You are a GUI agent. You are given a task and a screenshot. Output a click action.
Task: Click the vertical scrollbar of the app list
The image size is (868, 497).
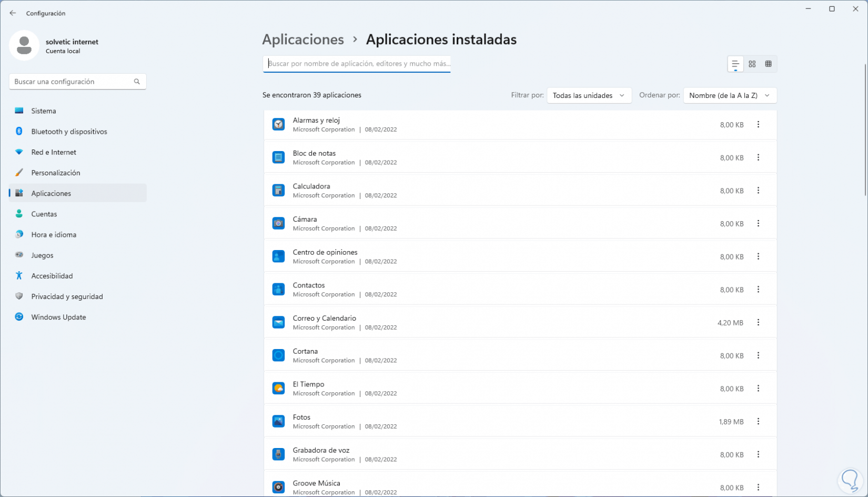[865, 130]
